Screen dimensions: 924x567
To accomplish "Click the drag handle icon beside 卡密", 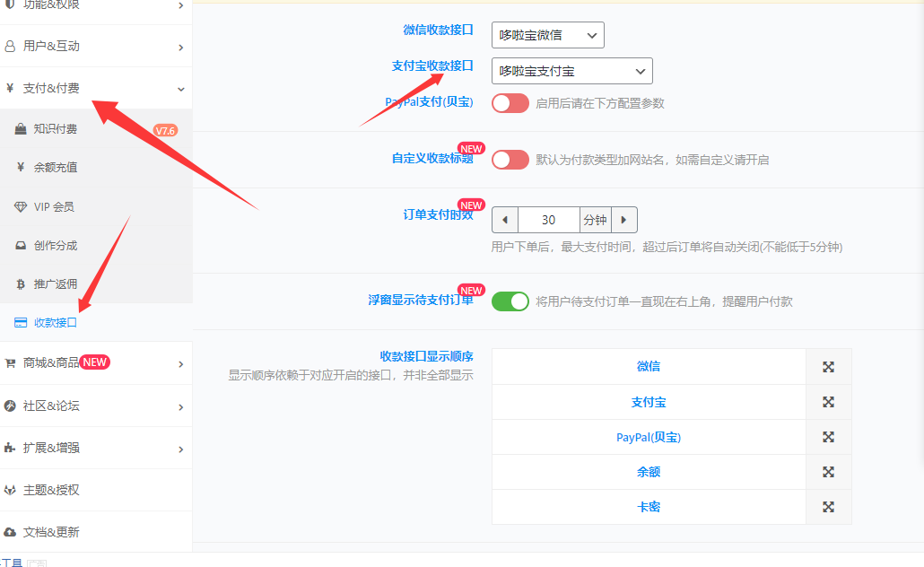I will 828,507.
